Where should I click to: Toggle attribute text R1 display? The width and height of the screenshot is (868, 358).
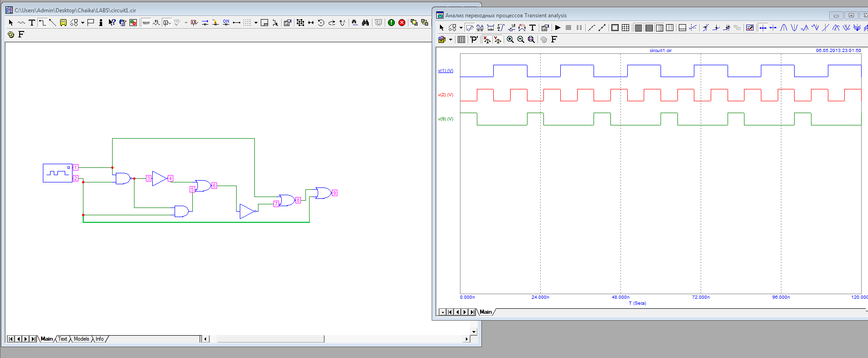(156, 22)
